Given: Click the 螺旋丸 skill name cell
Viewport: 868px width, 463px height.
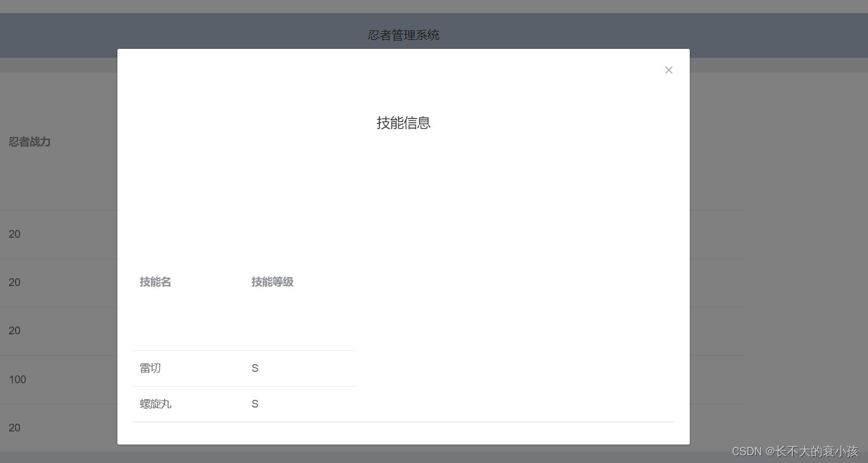Looking at the screenshot, I should (156, 404).
